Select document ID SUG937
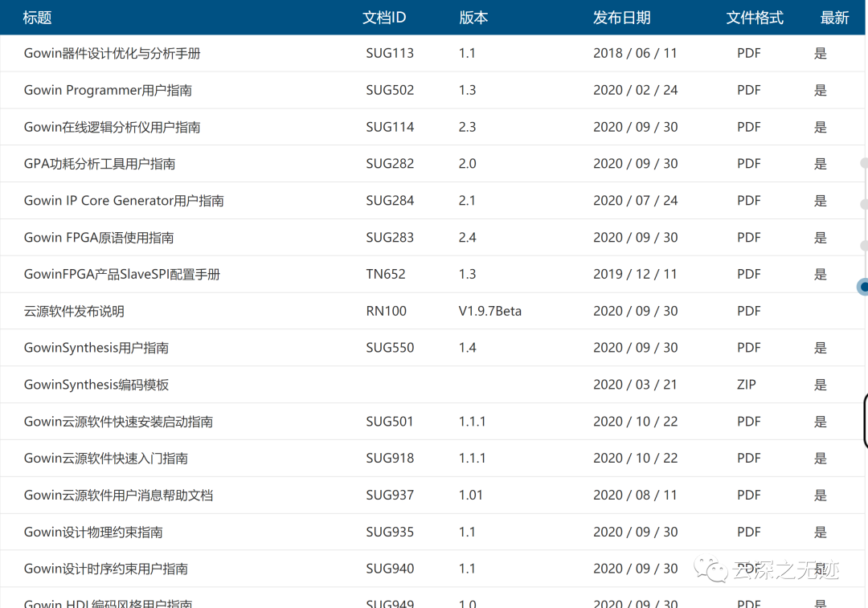Screen dimensions: 868x608 [x=390, y=495]
